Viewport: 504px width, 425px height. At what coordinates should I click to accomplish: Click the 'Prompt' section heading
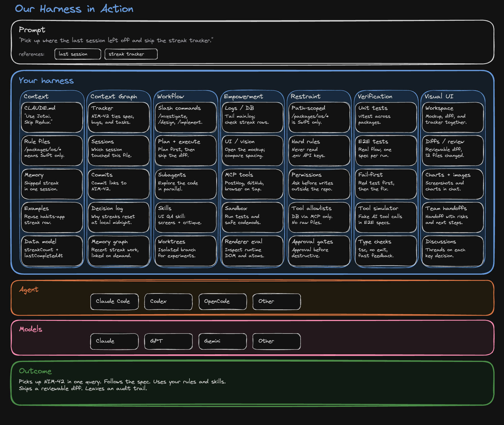pos(32,30)
